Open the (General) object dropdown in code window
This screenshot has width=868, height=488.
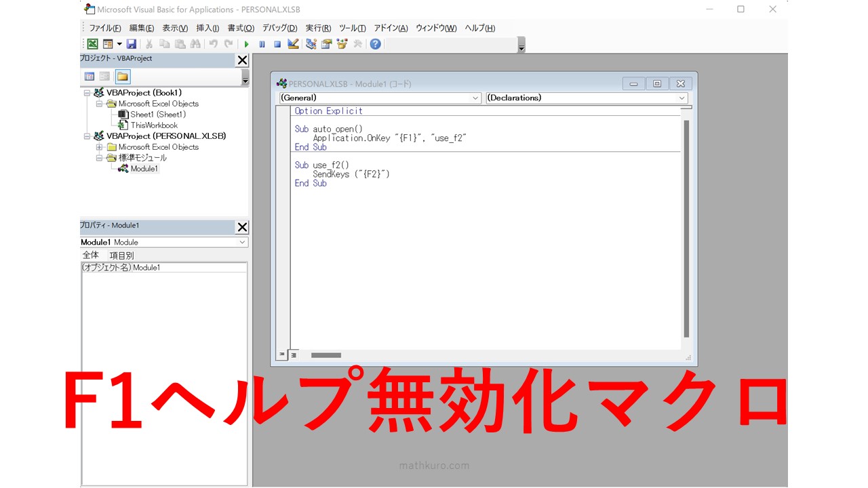pyautogui.click(x=475, y=98)
